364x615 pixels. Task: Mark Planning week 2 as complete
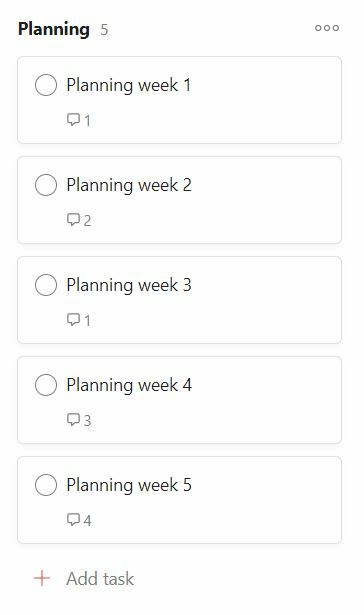tap(46, 185)
